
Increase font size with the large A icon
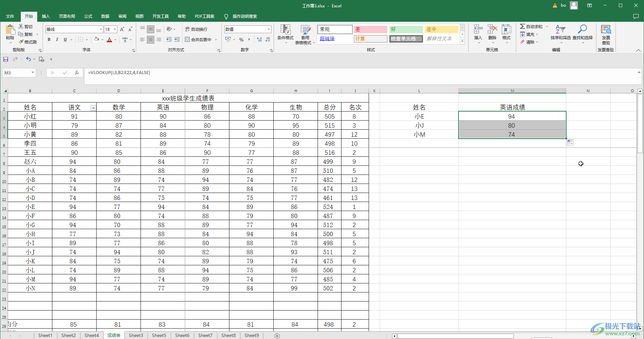[122, 29]
